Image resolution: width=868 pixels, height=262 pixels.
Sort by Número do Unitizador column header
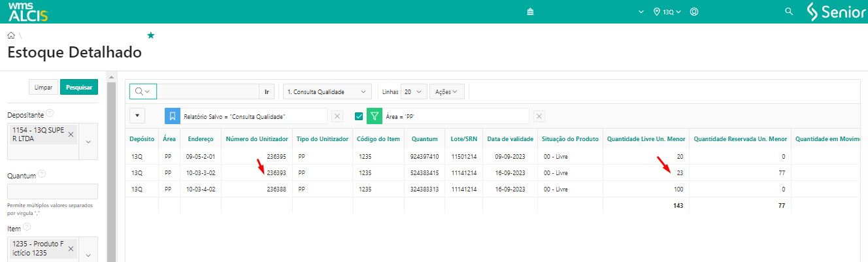[x=256, y=139]
